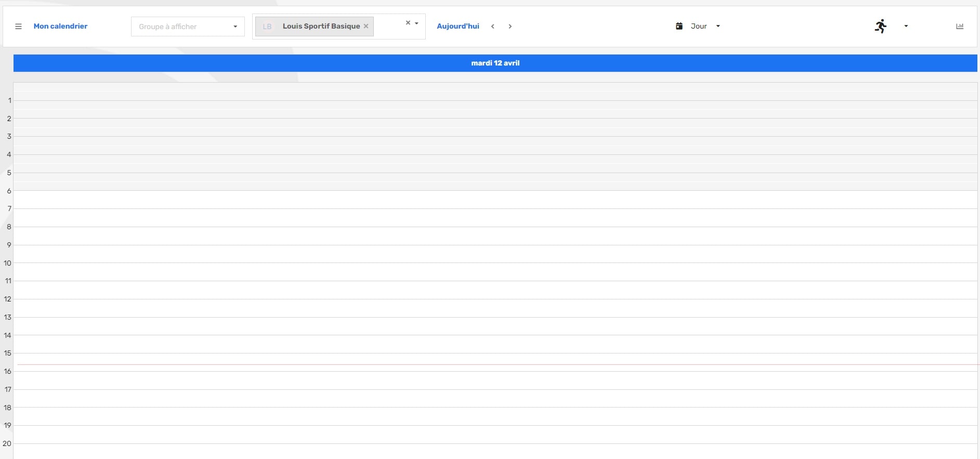Go to the next day

click(x=510, y=27)
